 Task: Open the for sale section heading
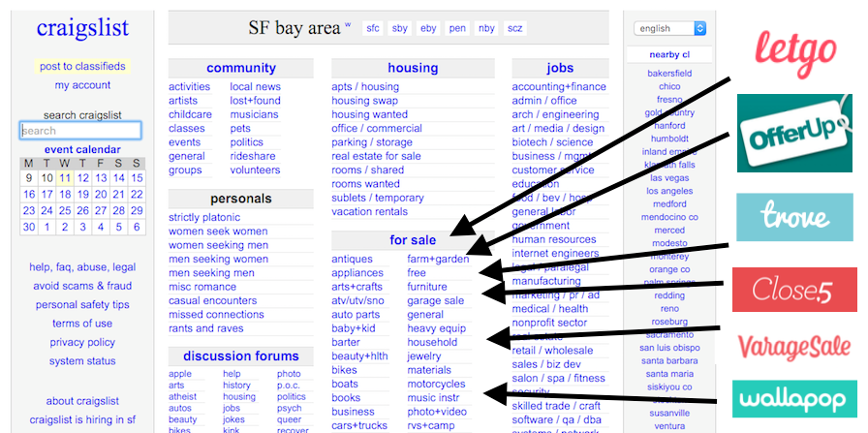point(413,240)
